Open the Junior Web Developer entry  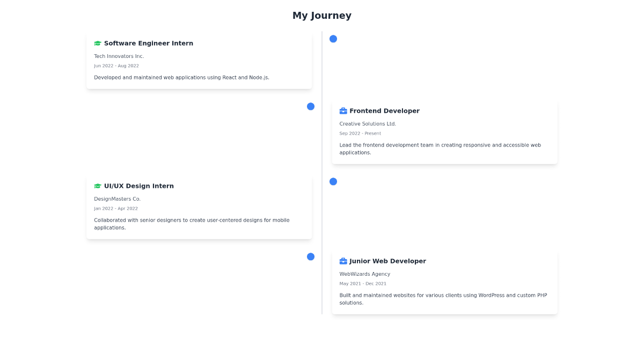point(444,282)
